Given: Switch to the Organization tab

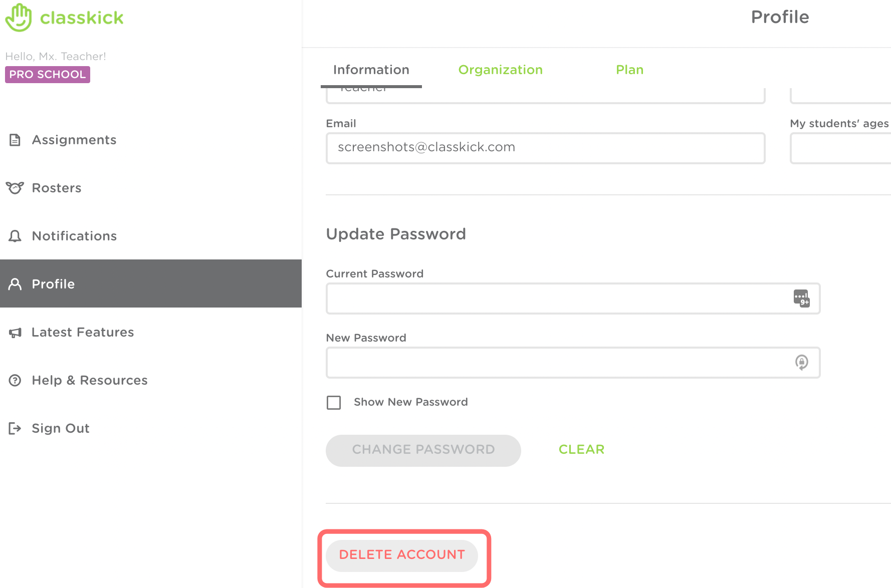Looking at the screenshot, I should (x=500, y=70).
